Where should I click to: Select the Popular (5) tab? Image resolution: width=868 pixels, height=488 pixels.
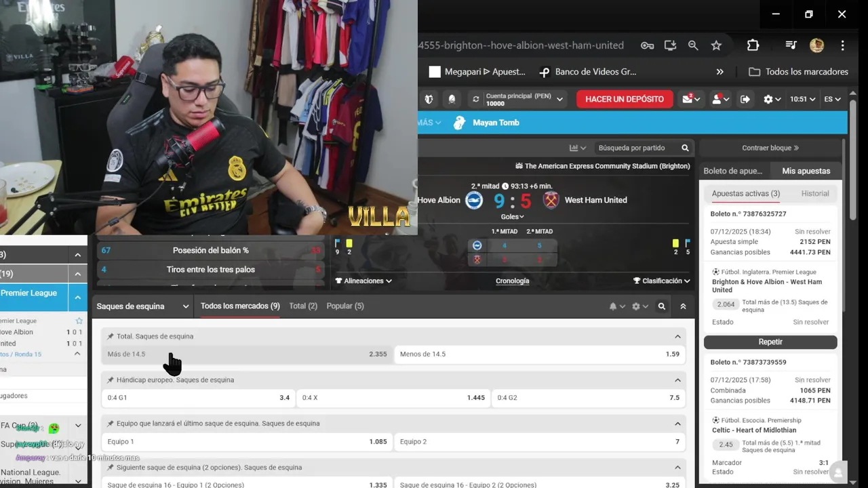coord(345,306)
